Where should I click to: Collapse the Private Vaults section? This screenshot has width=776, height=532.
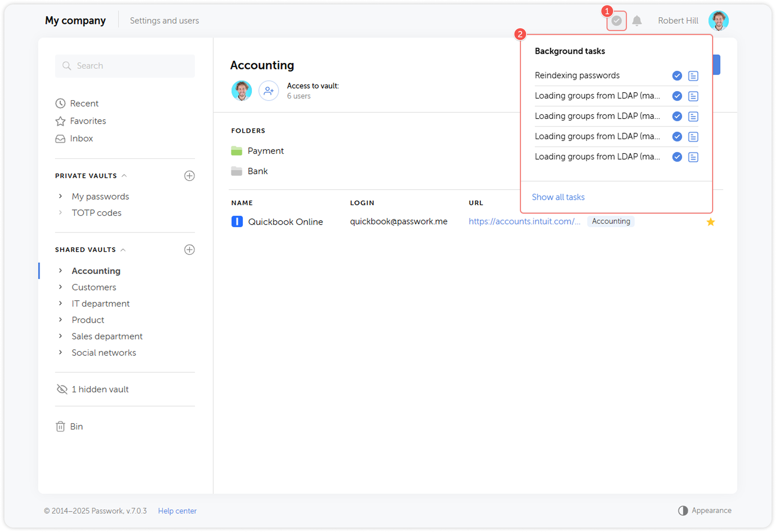pyautogui.click(x=124, y=176)
